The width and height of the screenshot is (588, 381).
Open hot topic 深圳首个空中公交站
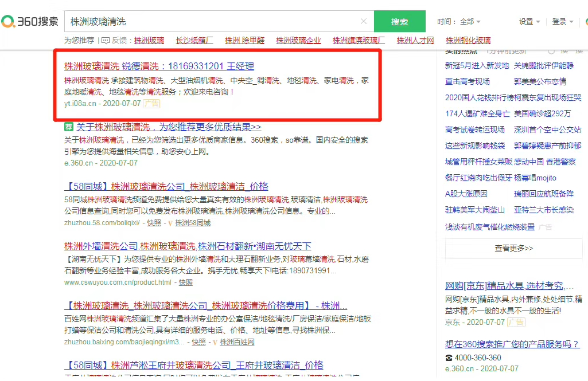[x=547, y=129]
